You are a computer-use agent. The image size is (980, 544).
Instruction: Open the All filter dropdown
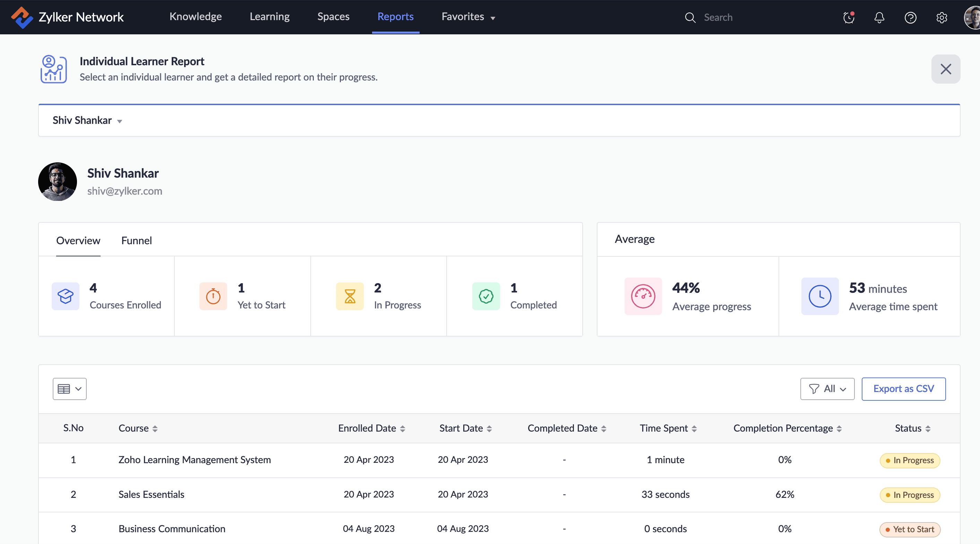(x=827, y=389)
